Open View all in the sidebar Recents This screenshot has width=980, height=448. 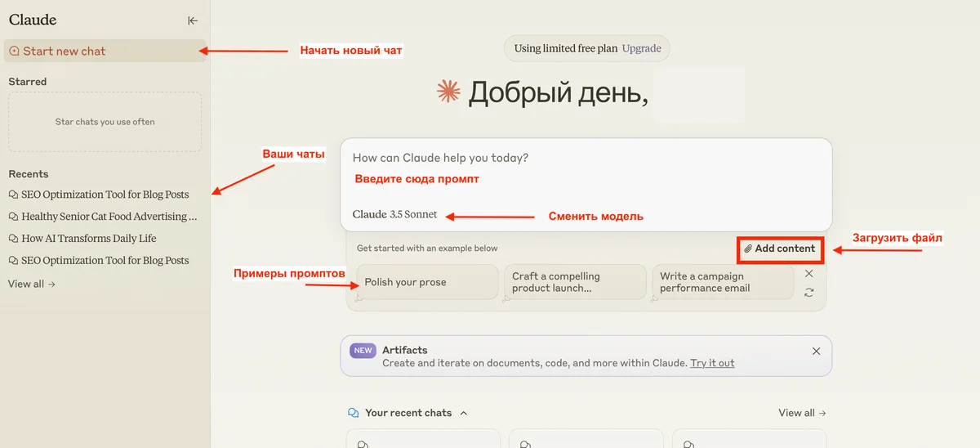31,284
